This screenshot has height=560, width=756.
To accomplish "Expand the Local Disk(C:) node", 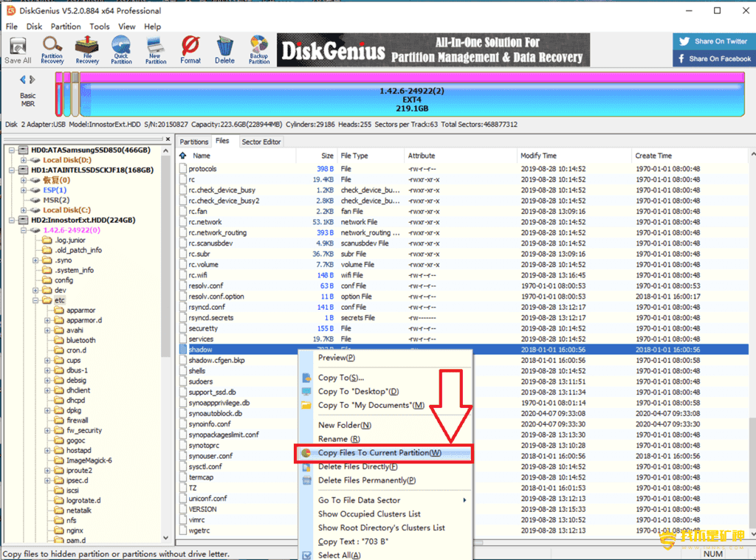I will tap(23, 210).
